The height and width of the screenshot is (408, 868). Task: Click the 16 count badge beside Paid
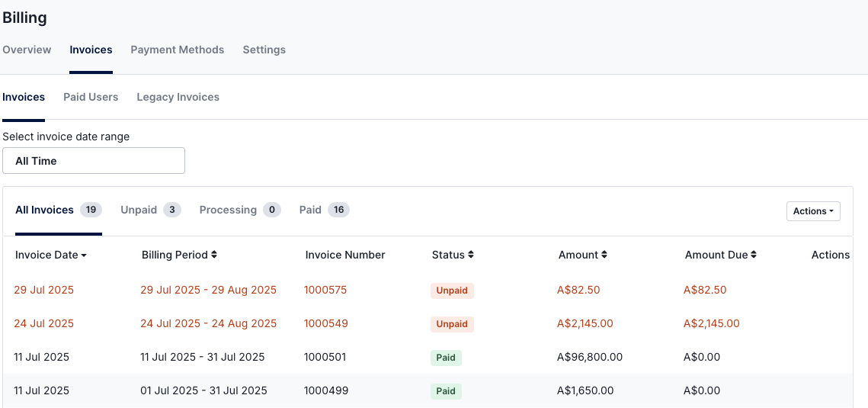pyautogui.click(x=339, y=210)
